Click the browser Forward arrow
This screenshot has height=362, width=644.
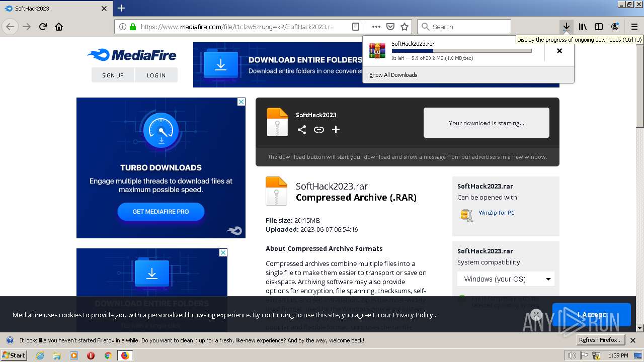click(x=27, y=27)
